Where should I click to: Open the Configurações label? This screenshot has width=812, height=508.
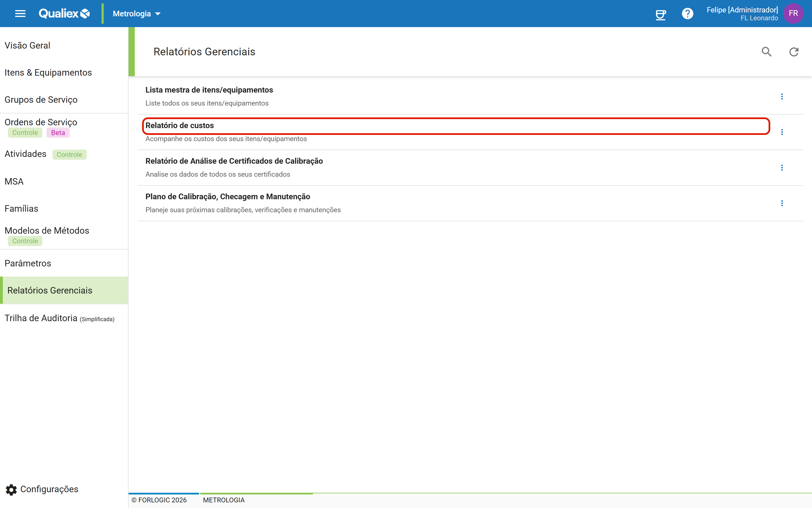(x=49, y=489)
